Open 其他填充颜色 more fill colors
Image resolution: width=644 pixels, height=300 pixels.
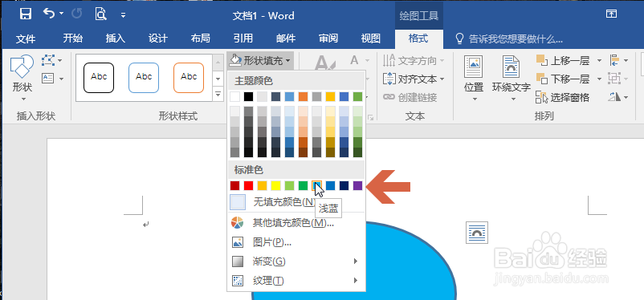[x=296, y=223]
